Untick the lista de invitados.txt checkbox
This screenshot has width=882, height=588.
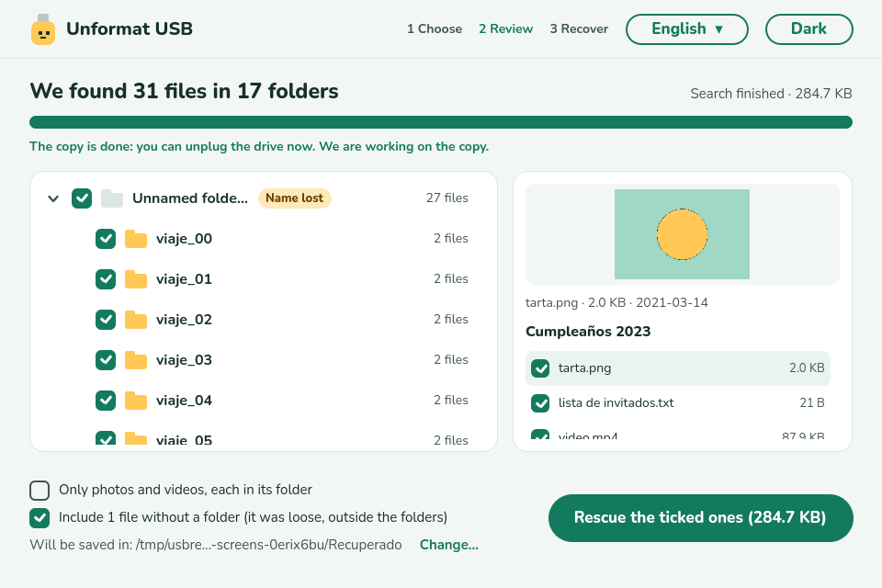(540, 403)
